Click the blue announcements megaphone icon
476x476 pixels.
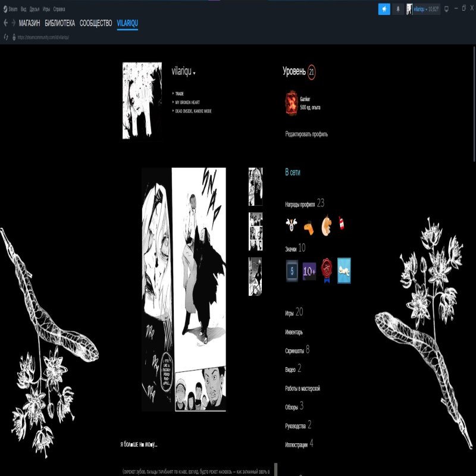tap(384, 9)
